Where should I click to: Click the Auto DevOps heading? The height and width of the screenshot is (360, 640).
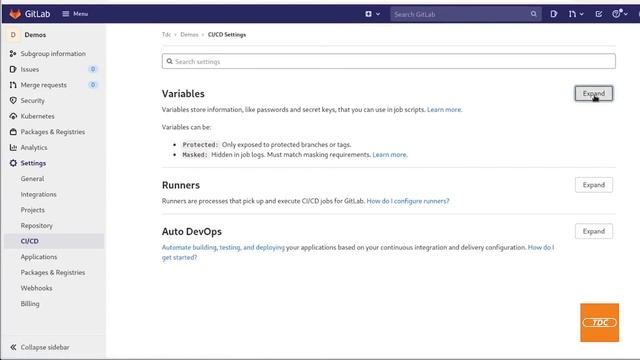(192, 231)
